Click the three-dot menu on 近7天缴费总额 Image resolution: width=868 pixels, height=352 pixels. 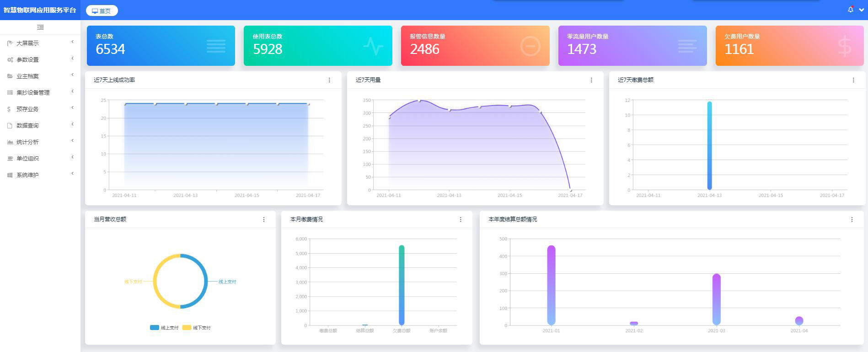click(x=853, y=80)
